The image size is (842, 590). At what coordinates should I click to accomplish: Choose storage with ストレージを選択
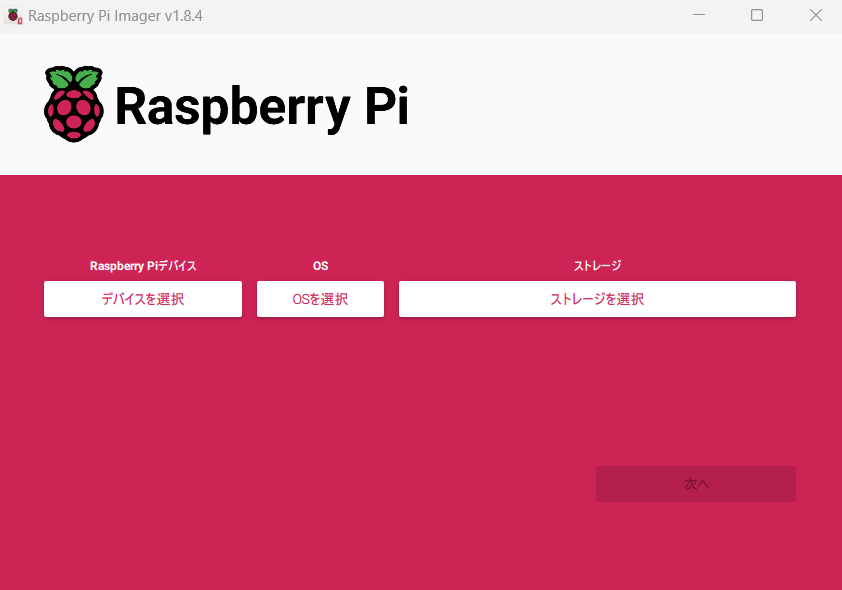pos(597,299)
